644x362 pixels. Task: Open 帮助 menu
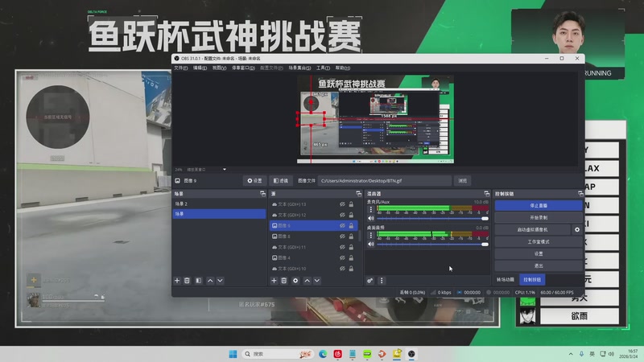pos(343,68)
